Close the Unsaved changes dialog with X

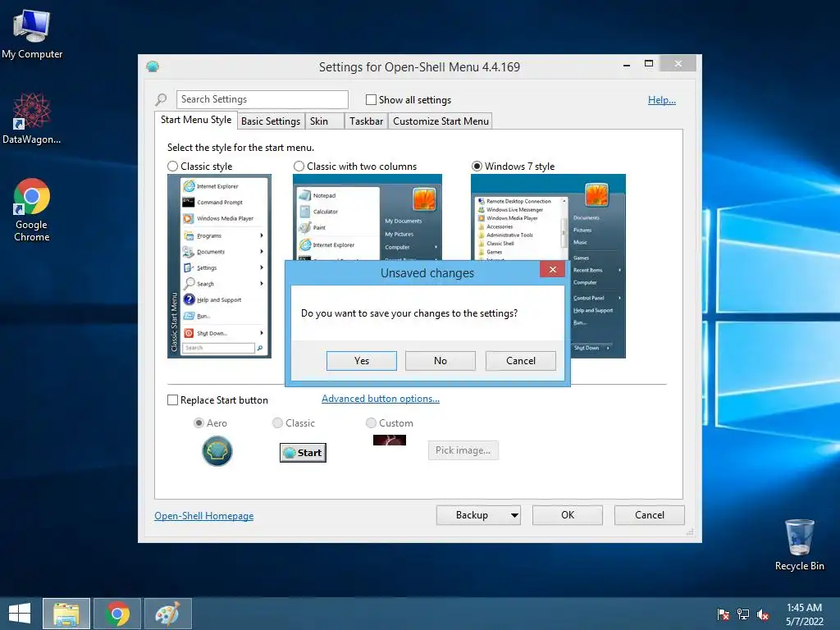click(552, 269)
